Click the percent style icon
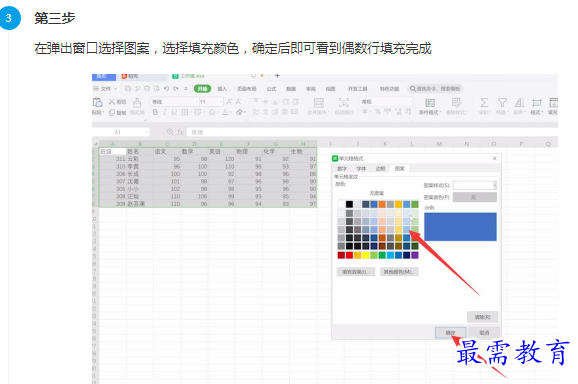The image size is (578, 384). point(377,111)
